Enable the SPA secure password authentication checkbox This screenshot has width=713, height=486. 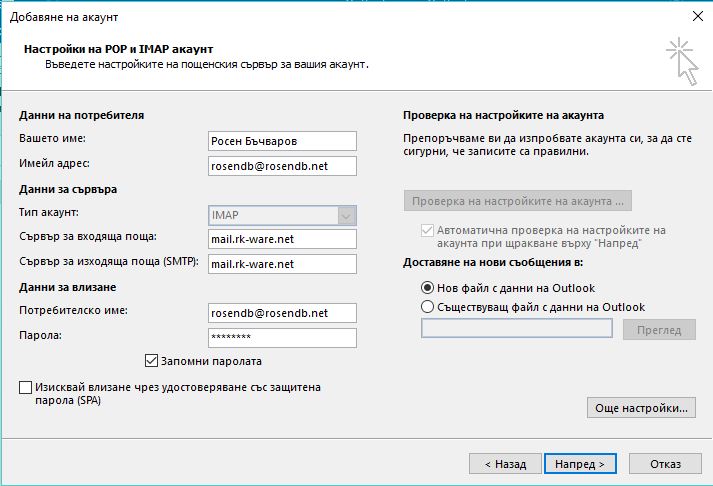[x=25, y=387]
